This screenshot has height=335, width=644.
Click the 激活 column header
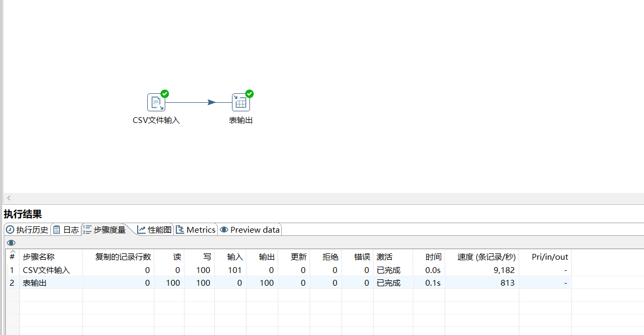(x=393, y=257)
